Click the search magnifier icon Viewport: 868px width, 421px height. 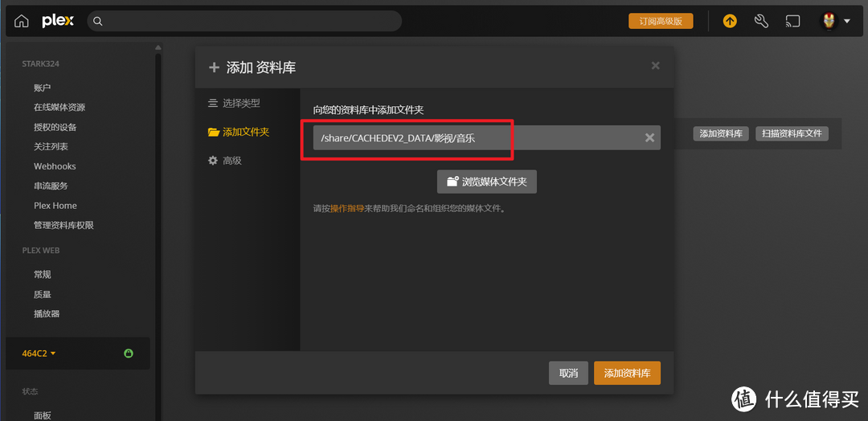pyautogui.click(x=97, y=22)
